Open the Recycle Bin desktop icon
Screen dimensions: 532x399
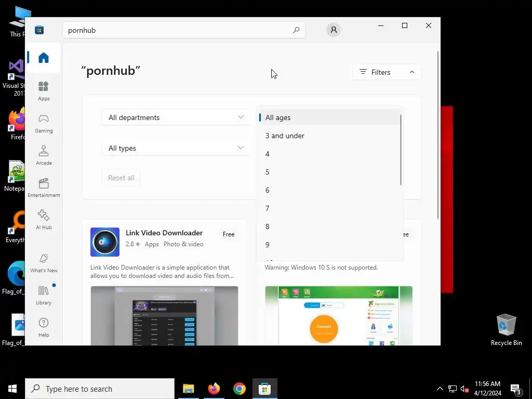[x=506, y=330]
